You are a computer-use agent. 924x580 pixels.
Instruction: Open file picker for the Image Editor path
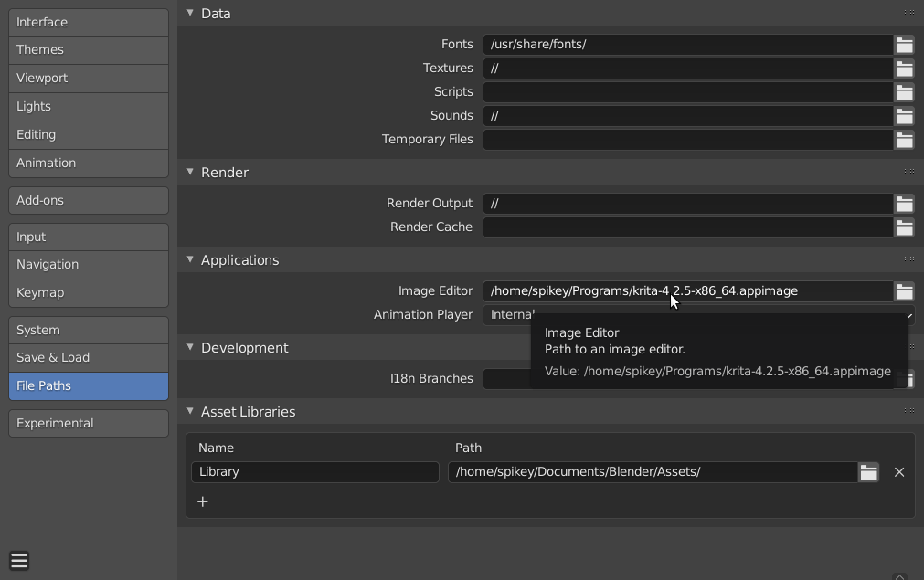(905, 290)
